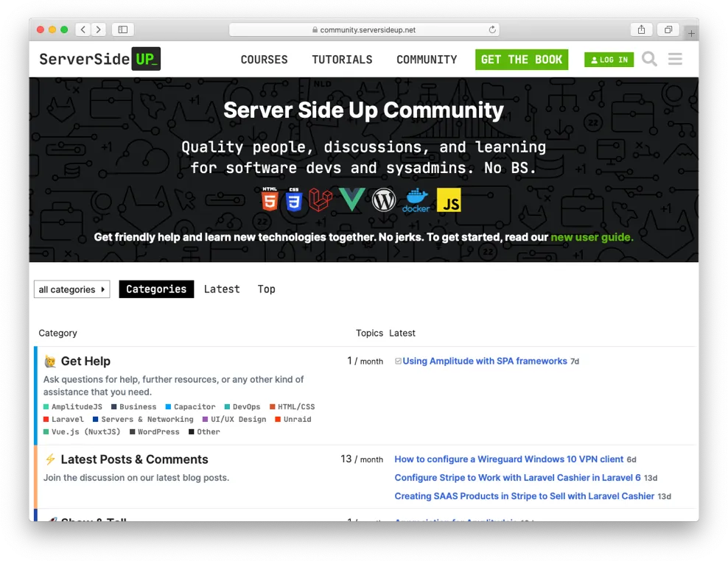
Task: Reload the page with the refresh icon
Action: pos(492,29)
